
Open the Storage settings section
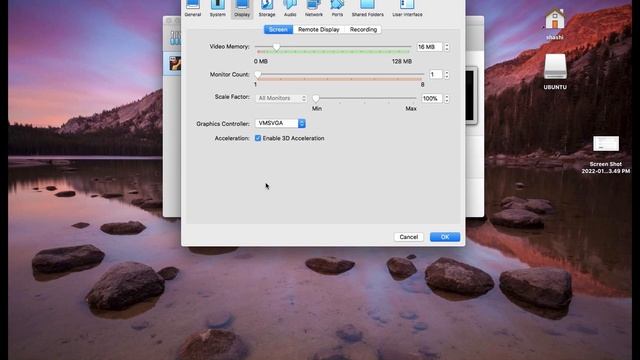[267, 8]
